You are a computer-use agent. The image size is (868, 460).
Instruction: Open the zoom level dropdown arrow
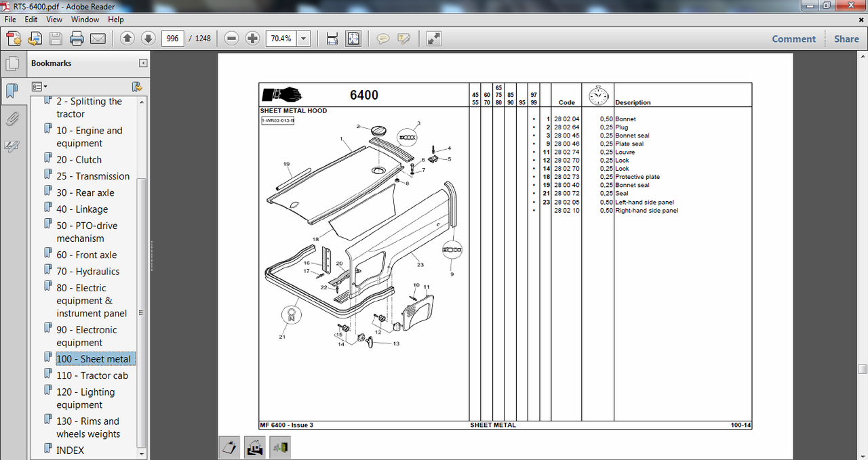(x=303, y=39)
